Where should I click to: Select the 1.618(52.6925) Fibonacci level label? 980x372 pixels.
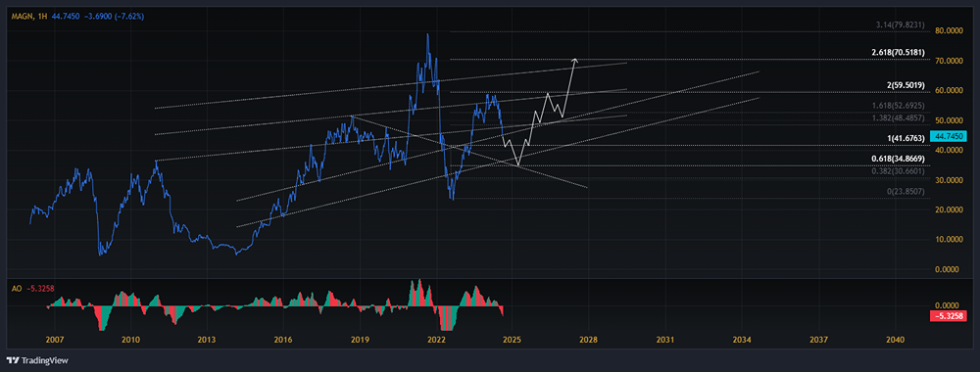pyautogui.click(x=898, y=107)
